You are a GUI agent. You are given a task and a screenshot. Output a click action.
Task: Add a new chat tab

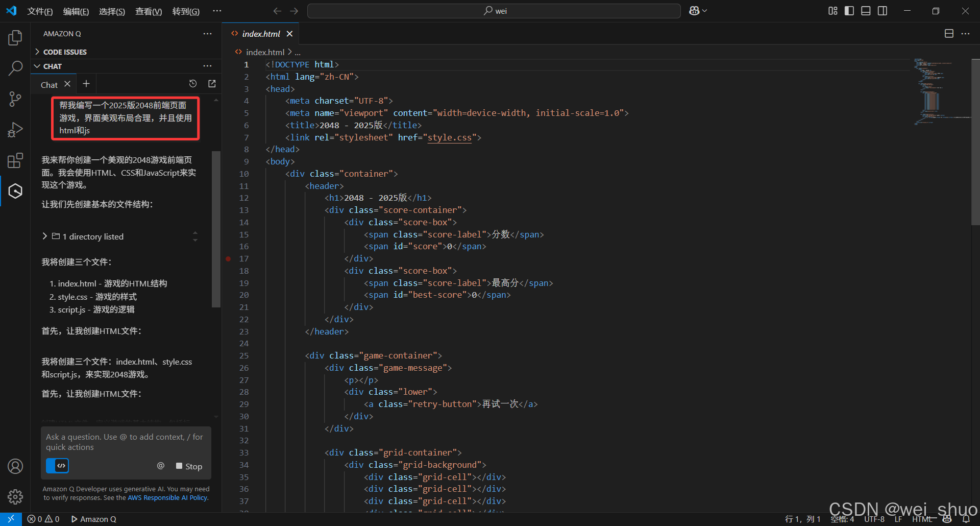tap(86, 84)
